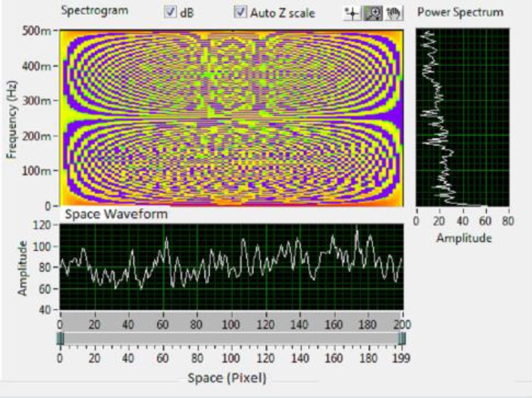
Task: Click the 200 end value on waveform X axis
Action: click(402, 324)
